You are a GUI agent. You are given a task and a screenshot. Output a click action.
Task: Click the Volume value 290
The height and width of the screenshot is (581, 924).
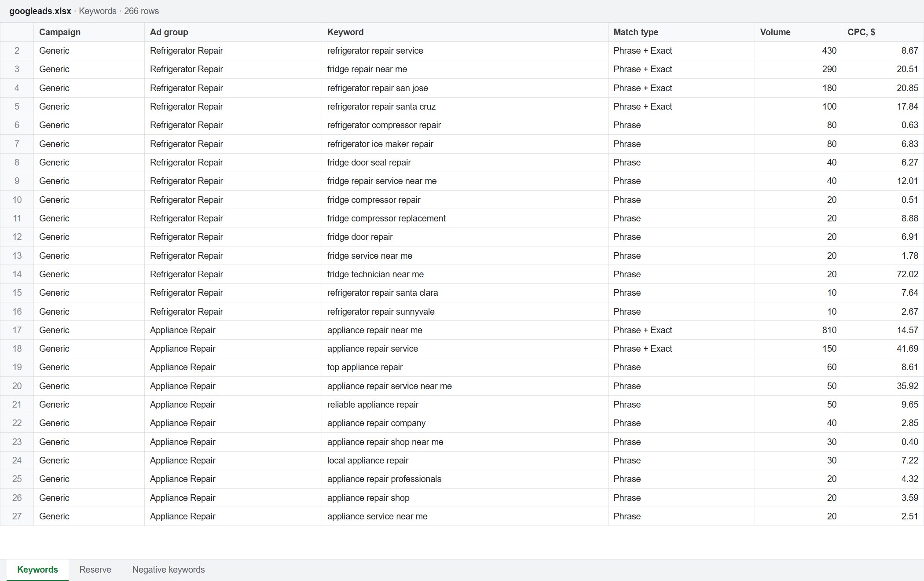pyautogui.click(x=798, y=69)
